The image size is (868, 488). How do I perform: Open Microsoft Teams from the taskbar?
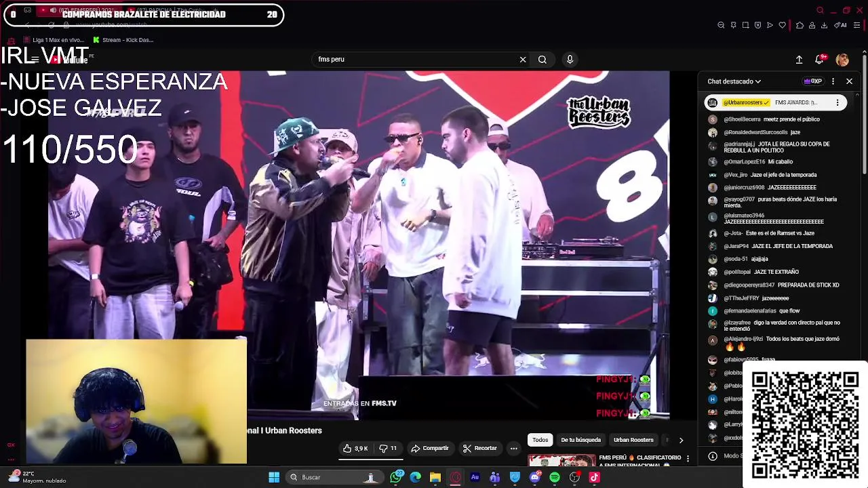495,478
